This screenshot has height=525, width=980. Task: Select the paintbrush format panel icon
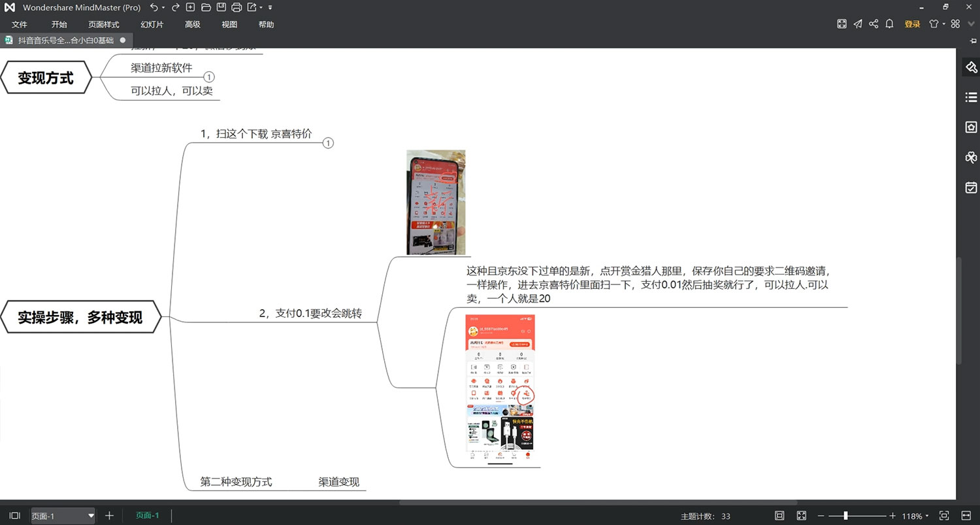point(971,67)
